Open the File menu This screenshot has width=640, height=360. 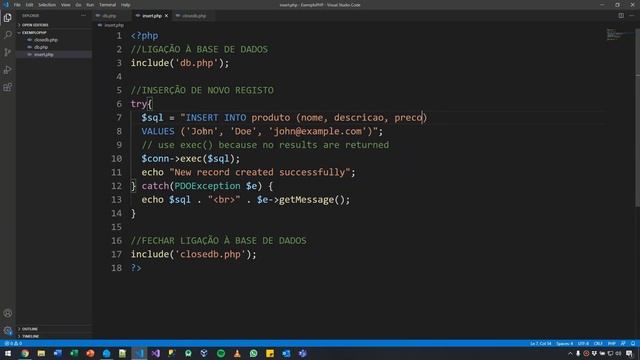[17, 5]
